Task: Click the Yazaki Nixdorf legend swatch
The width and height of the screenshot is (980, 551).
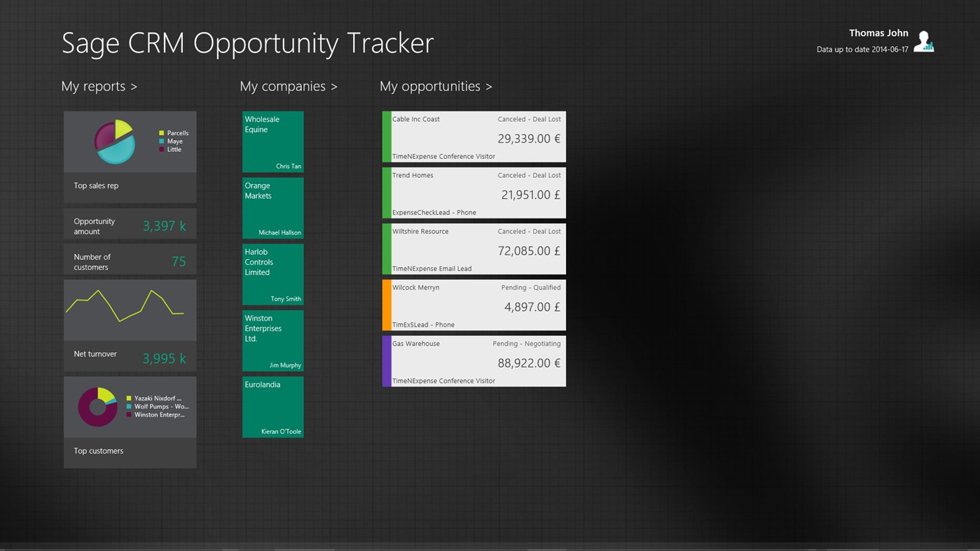Action: pyautogui.click(x=130, y=396)
